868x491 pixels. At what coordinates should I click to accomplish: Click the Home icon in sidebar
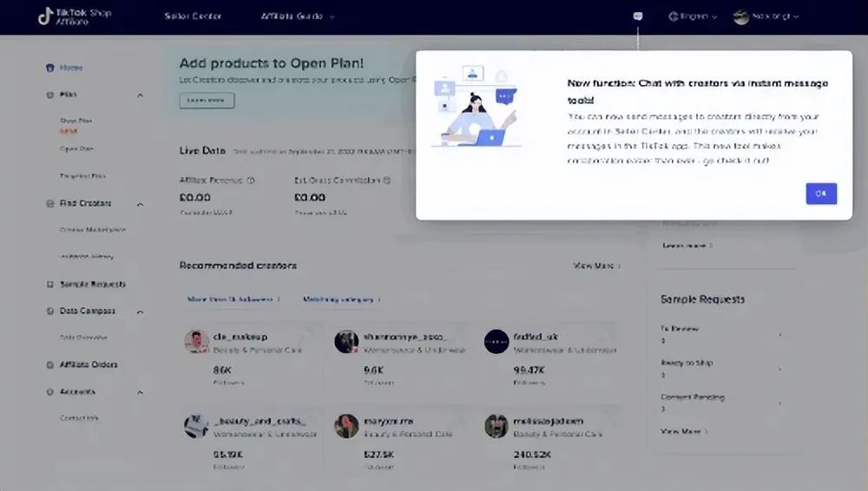49,68
